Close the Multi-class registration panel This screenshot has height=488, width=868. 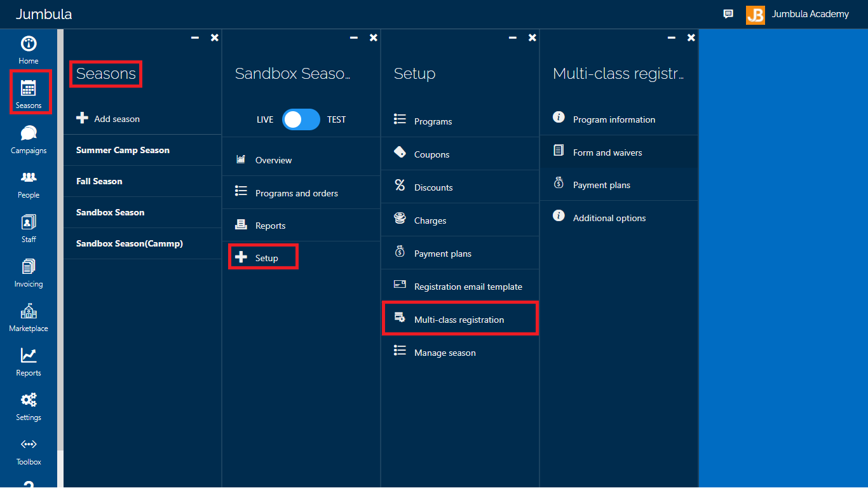[691, 37]
